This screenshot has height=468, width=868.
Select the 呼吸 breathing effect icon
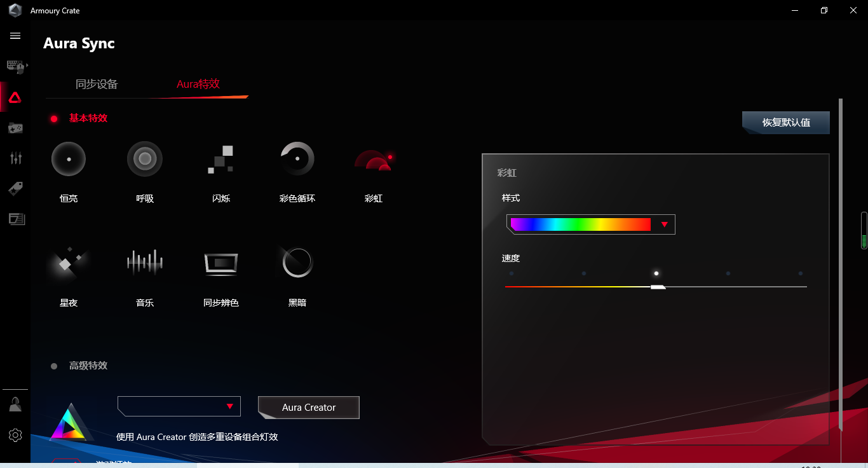coord(145,158)
